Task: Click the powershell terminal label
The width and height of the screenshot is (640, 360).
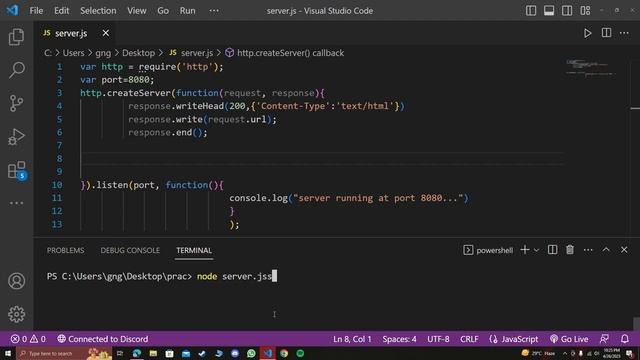Action: (x=488, y=250)
